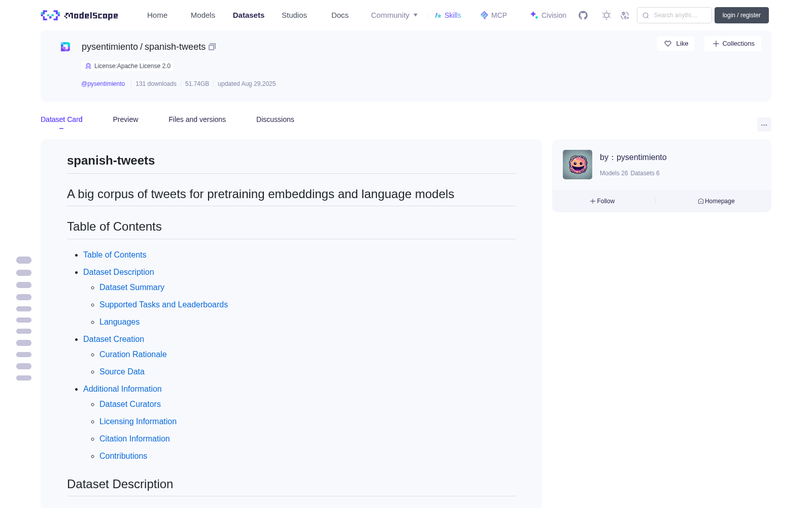Select the Dataset Card tab

tap(61, 119)
